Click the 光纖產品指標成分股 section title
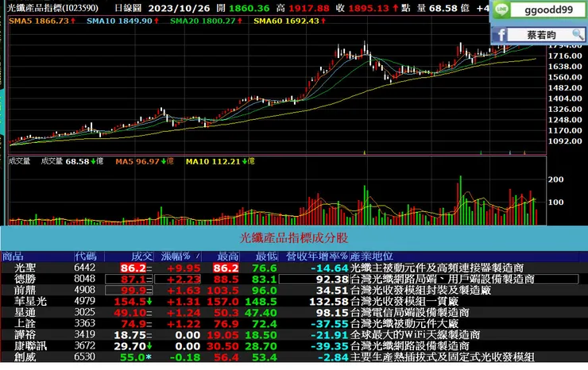The width and height of the screenshot is (588, 370). [294, 238]
